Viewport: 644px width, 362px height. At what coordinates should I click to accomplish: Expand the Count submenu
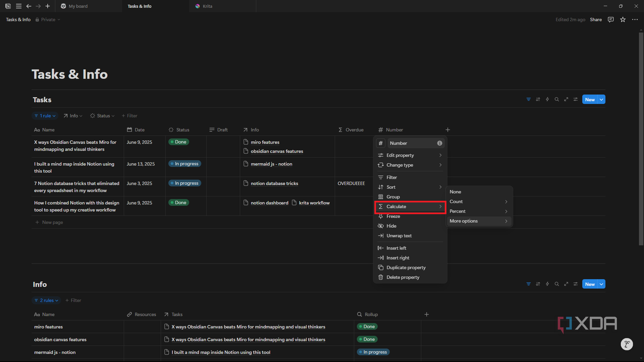(479, 202)
